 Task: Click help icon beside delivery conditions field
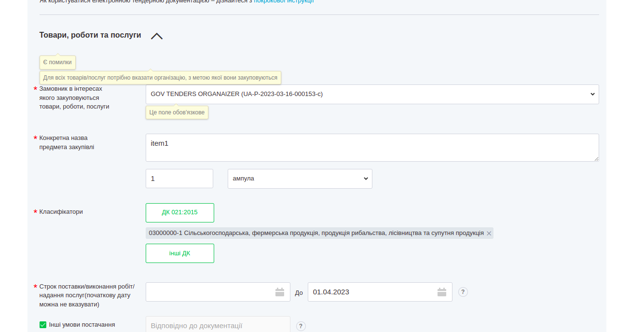(301, 326)
